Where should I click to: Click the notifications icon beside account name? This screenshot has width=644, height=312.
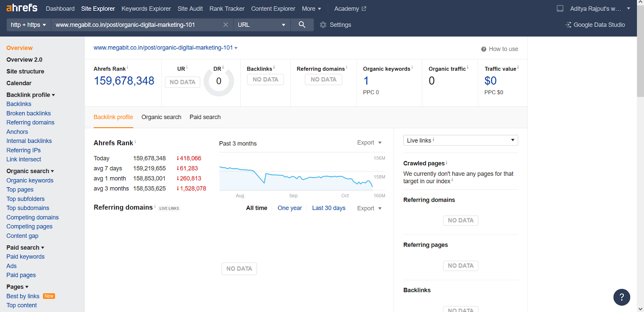pyautogui.click(x=560, y=8)
